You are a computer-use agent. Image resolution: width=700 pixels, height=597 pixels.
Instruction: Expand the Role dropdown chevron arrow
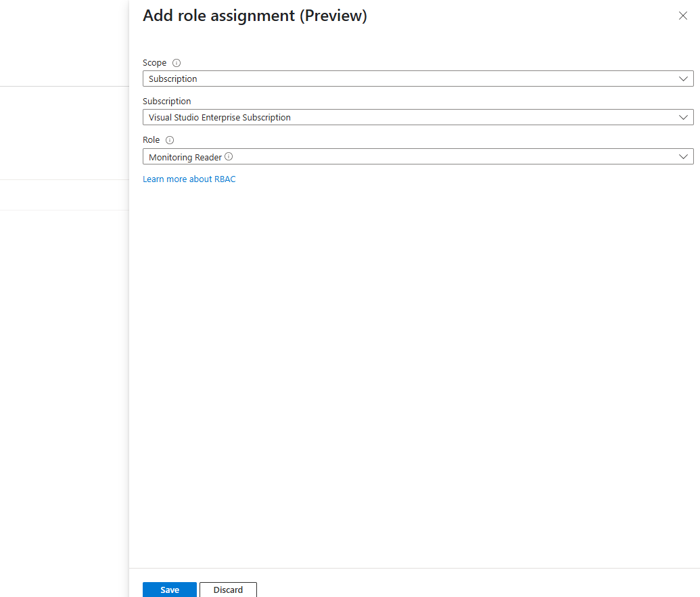tap(682, 156)
